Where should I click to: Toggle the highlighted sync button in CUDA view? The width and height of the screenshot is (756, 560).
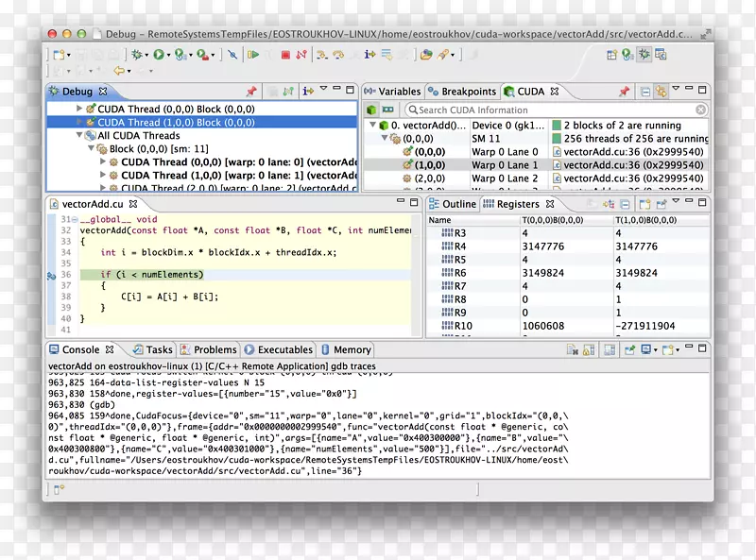tap(661, 92)
